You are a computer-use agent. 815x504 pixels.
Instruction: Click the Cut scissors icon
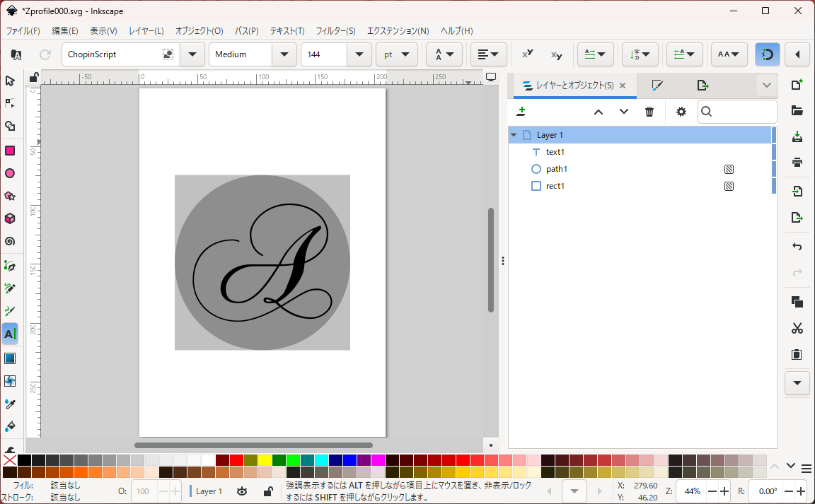pos(797,329)
